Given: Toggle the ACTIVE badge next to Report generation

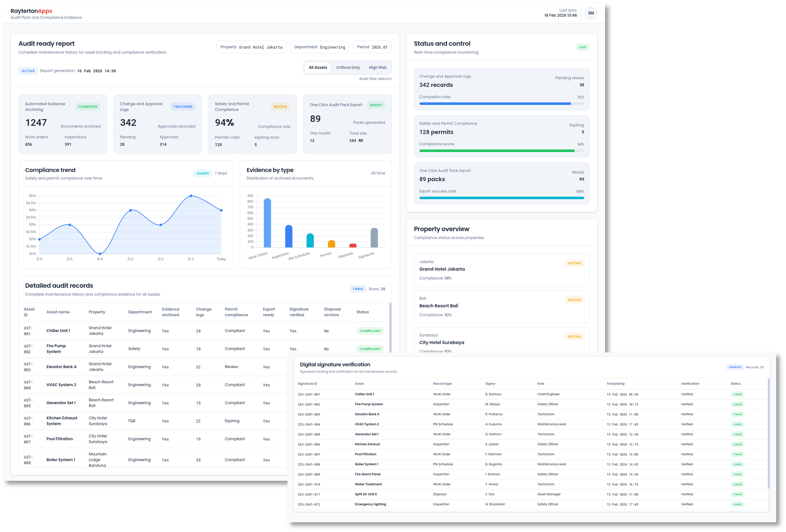Looking at the screenshot, I should (28, 71).
